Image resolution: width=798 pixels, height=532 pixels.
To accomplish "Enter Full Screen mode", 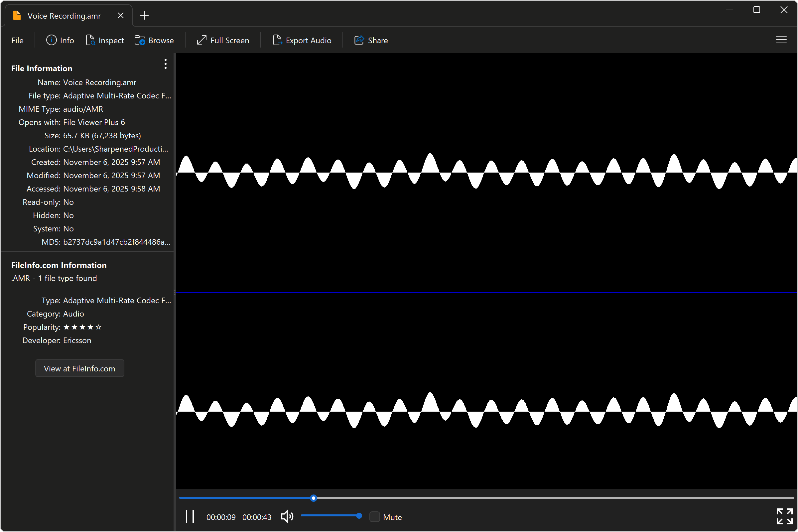I will click(x=222, y=40).
